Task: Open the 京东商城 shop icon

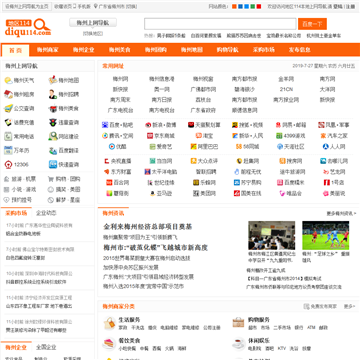Action: tap(150, 136)
